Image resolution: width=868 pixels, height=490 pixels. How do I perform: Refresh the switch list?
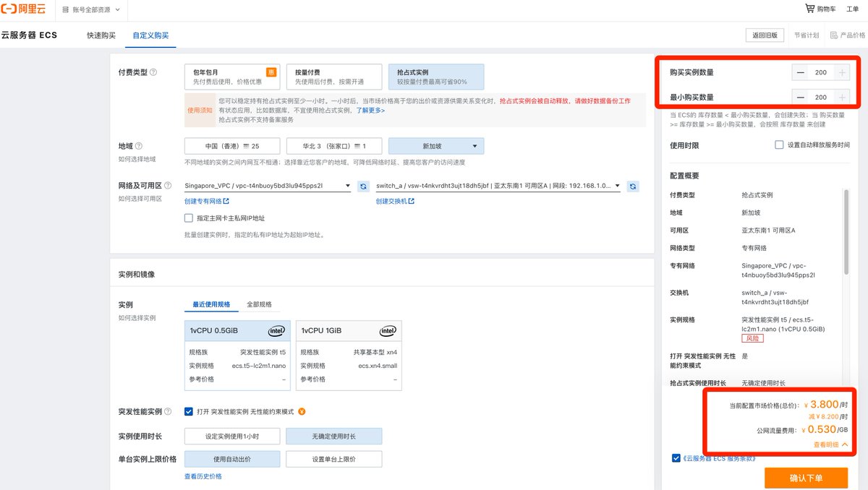point(633,186)
